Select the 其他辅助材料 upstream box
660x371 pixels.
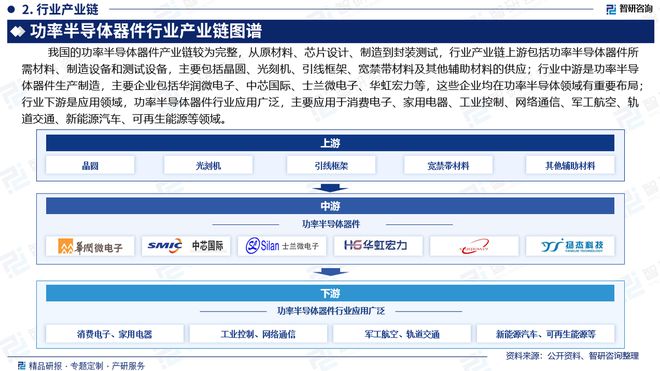[x=570, y=165]
